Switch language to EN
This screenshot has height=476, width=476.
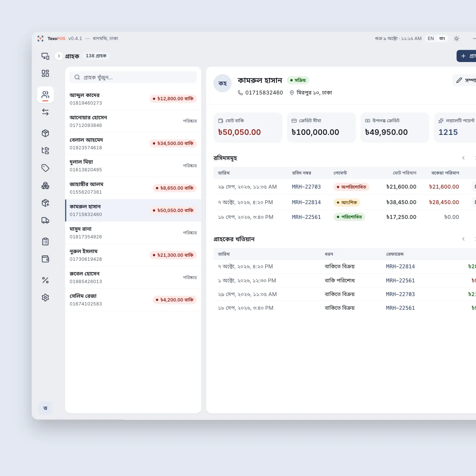431,39
